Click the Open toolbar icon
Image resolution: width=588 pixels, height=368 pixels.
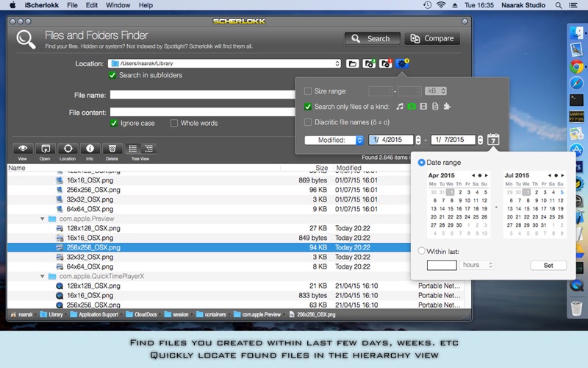pos(45,149)
